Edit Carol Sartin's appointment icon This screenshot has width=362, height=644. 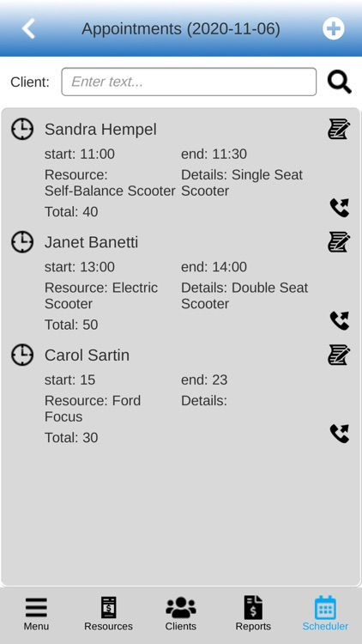[339, 355]
